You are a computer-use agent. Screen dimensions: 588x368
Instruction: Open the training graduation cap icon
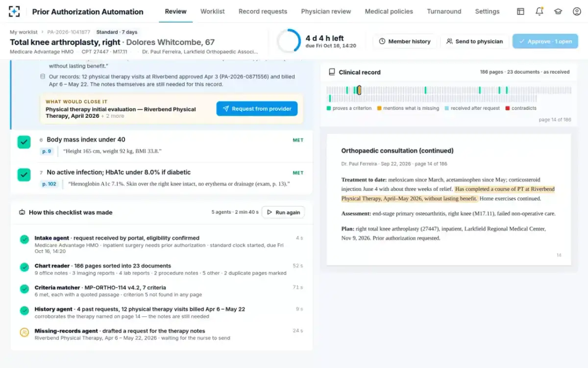click(558, 11)
